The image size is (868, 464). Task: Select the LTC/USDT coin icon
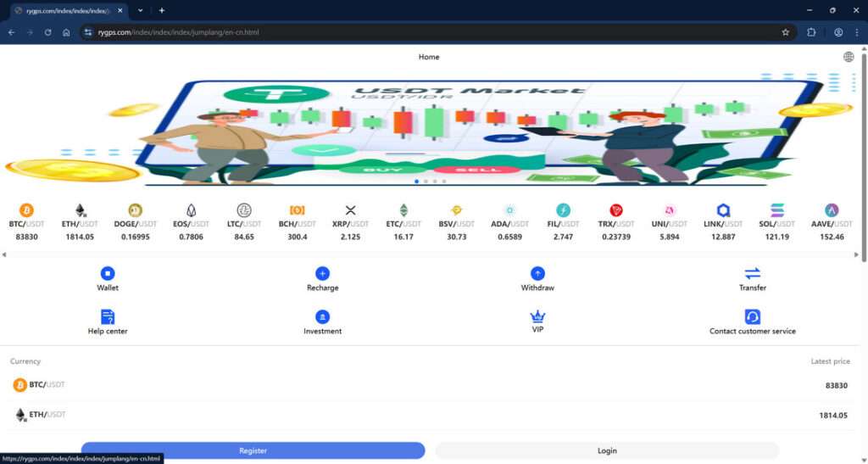(244, 210)
